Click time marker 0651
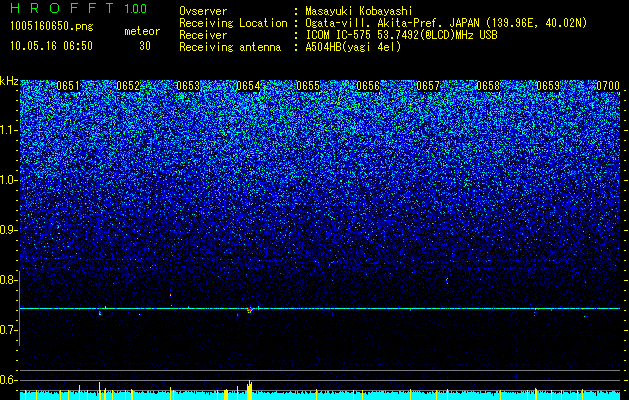Viewport: 629px width, 400px height. tap(68, 86)
